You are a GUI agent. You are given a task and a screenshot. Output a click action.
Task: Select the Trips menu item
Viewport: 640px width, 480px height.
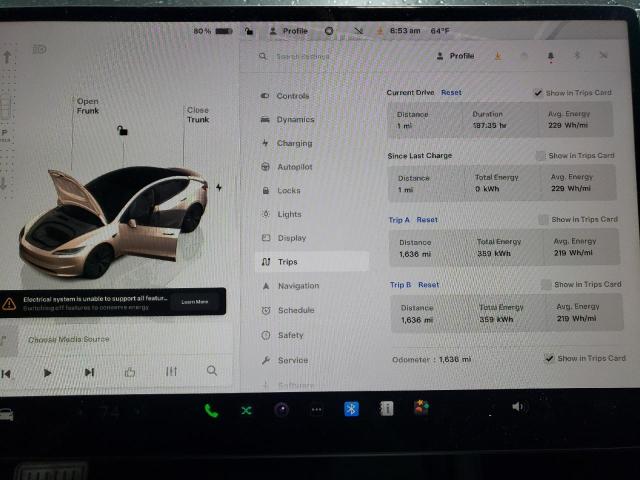click(x=312, y=262)
